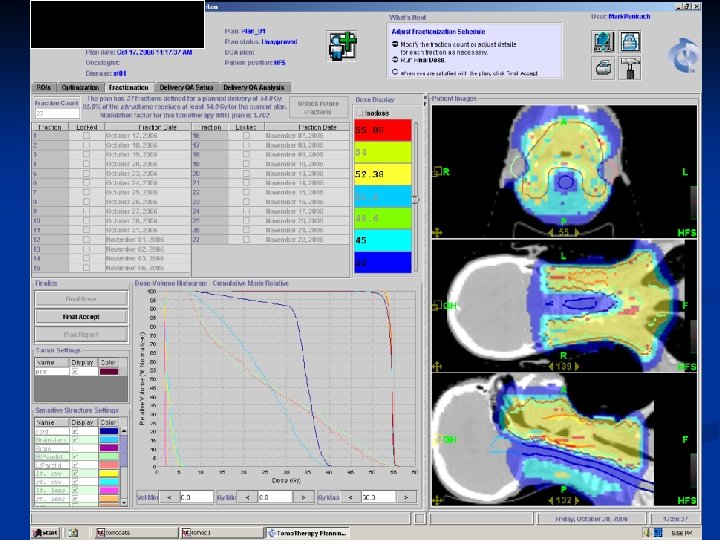720x540 pixels.
Task: Click previous slice arrow beside slice 132
Action: (551, 500)
